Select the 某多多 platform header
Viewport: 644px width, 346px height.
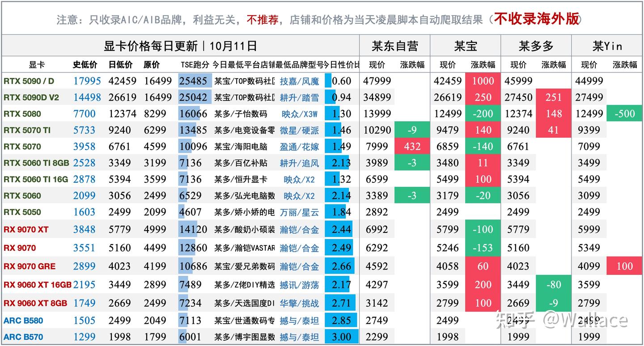pyautogui.click(x=536, y=46)
